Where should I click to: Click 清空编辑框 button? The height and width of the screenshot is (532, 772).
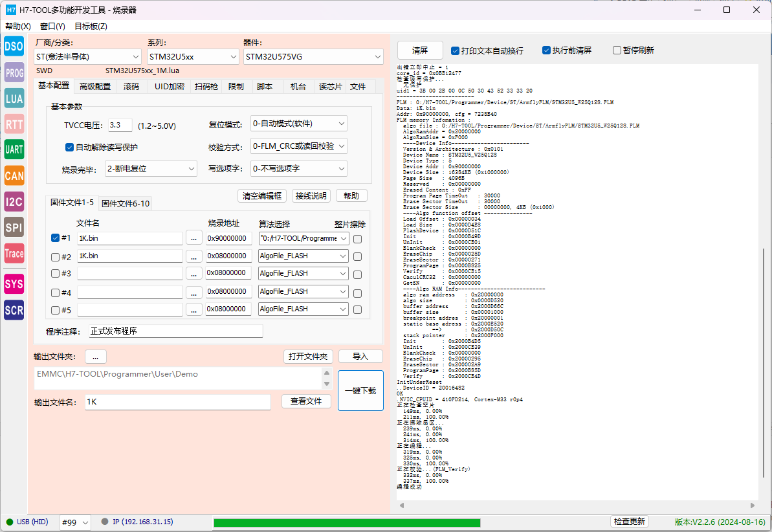click(x=262, y=196)
